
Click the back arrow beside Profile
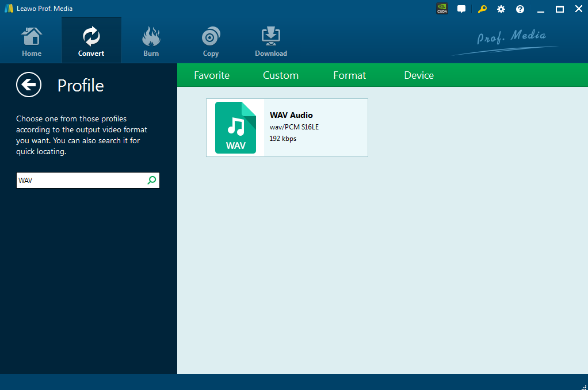click(29, 85)
